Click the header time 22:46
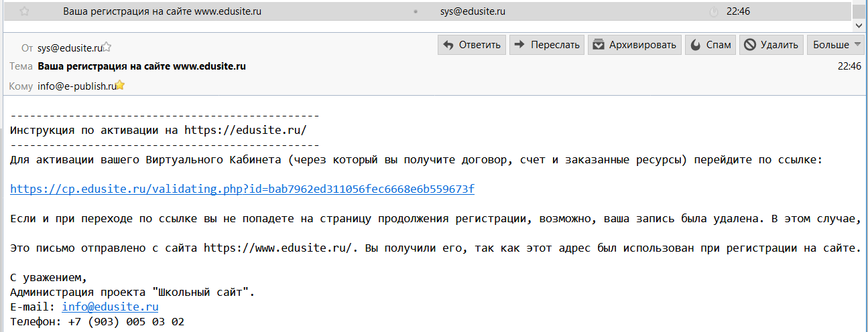 click(849, 66)
